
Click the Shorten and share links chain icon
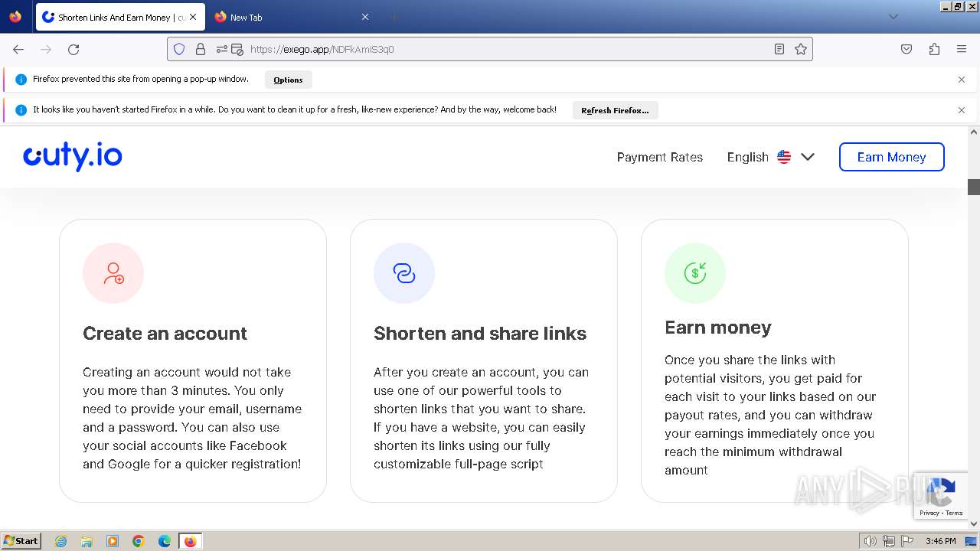pyautogui.click(x=404, y=273)
